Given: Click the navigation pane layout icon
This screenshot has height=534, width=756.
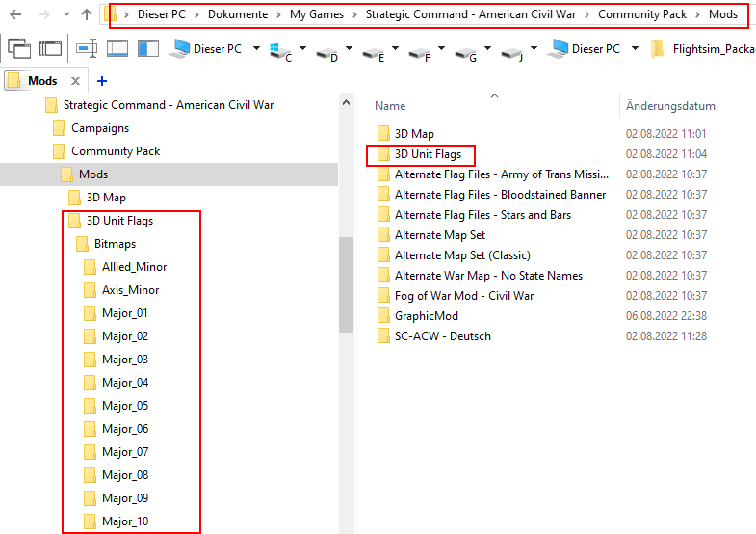Looking at the screenshot, I should click(148, 49).
